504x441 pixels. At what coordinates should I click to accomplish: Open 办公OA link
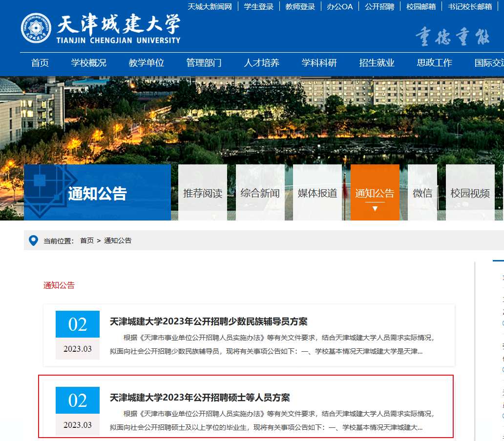click(x=340, y=7)
